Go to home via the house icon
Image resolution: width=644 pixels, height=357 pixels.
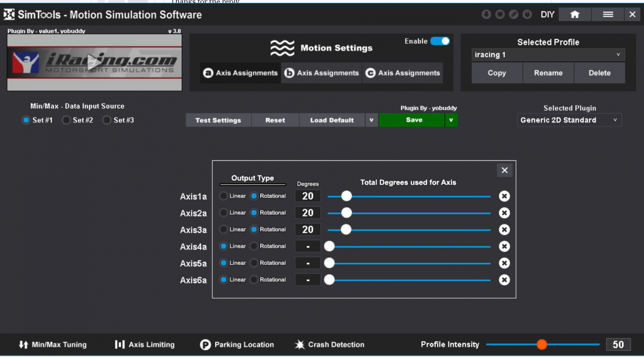pos(575,14)
